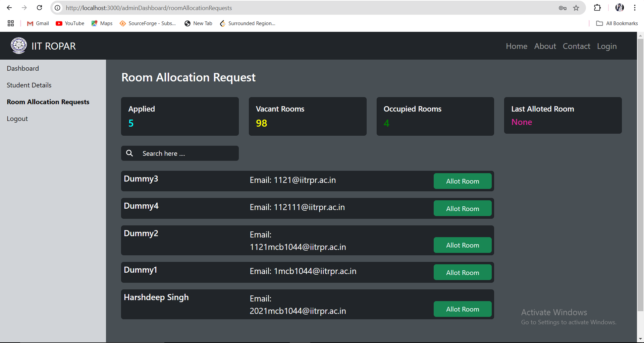This screenshot has height=343, width=644.
Task: Open the Gmail bookmark
Action: (x=38, y=23)
